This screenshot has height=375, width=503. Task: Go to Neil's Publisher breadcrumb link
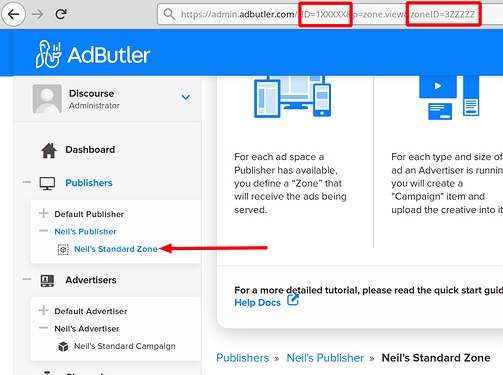pos(325,358)
